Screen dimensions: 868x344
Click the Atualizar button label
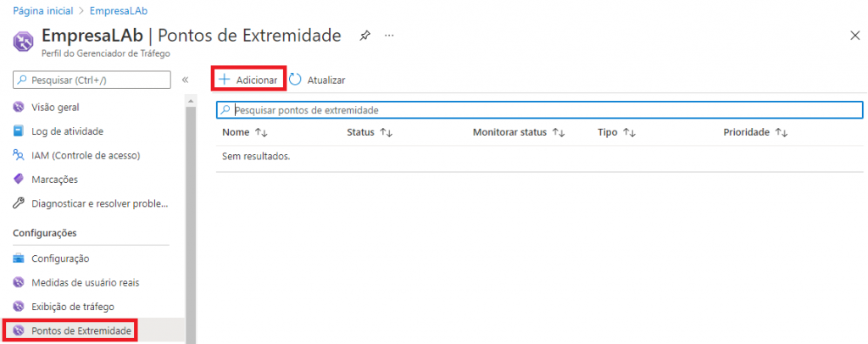pos(326,80)
